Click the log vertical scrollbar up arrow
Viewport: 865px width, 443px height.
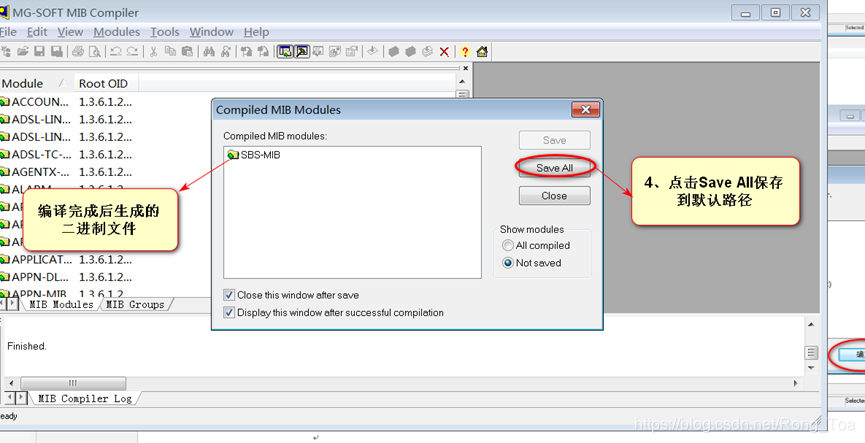point(811,325)
